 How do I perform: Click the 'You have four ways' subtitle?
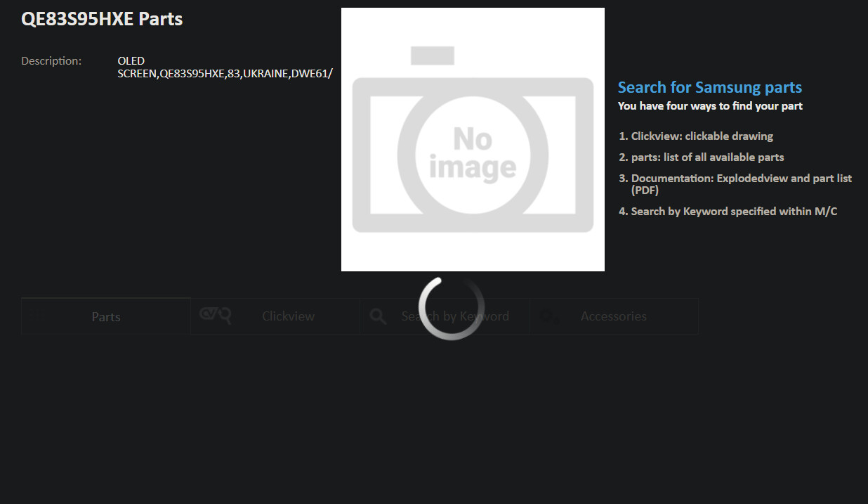[710, 106]
